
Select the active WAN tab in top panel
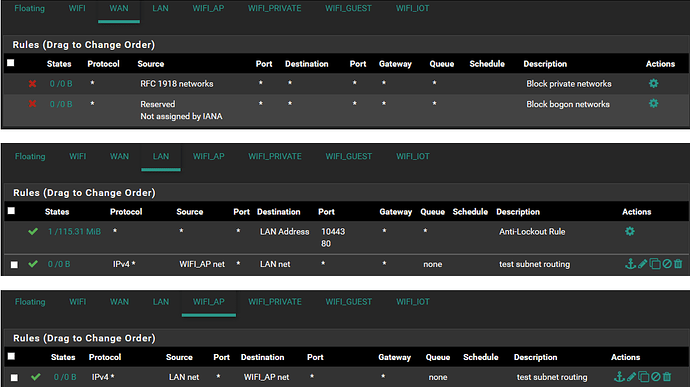coord(119,8)
